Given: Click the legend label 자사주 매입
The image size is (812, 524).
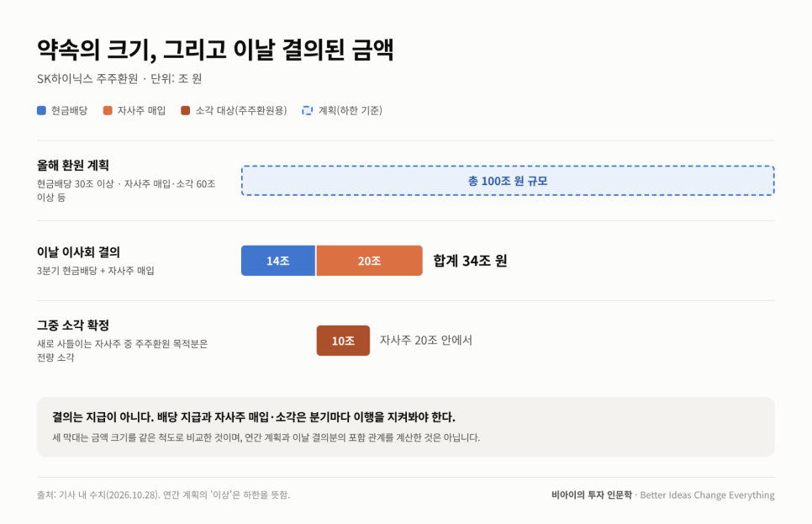Looking at the screenshot, I should pyautogui.click(x=141, y=110).
